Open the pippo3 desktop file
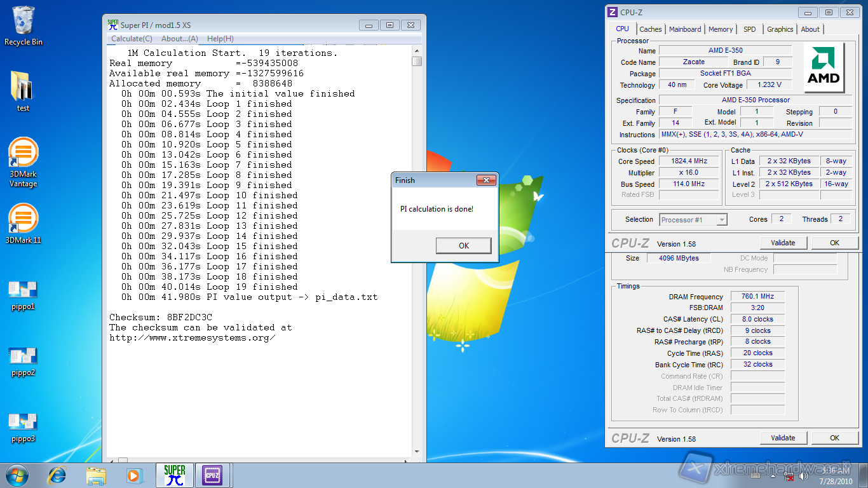The width and height of the screenshot is (868, 488). 23,423
